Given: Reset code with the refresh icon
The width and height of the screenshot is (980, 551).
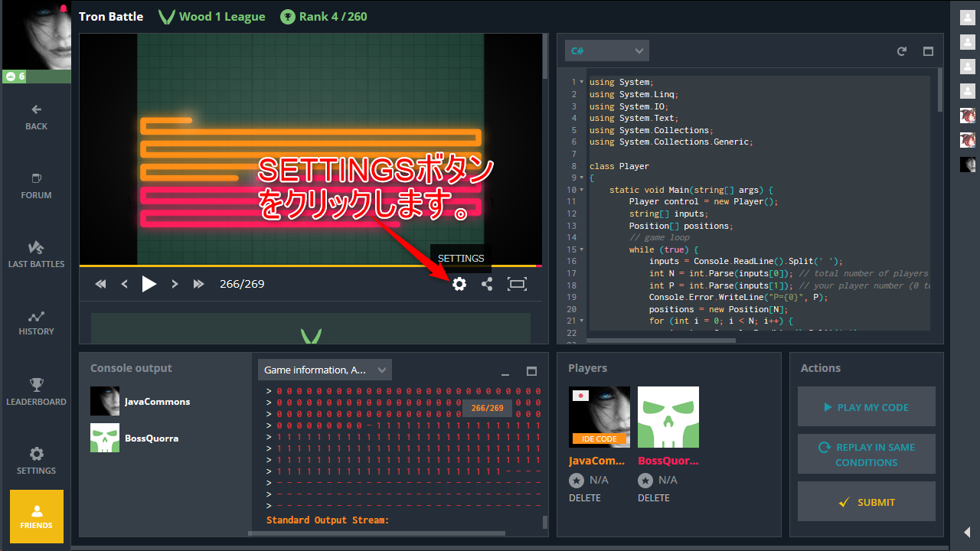Looking at the screenshot, I should pos(902,51).
